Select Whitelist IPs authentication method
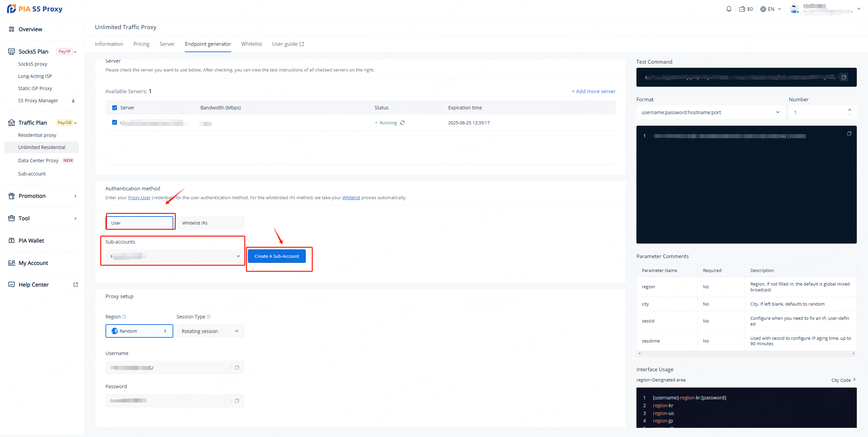 (210, 223)
